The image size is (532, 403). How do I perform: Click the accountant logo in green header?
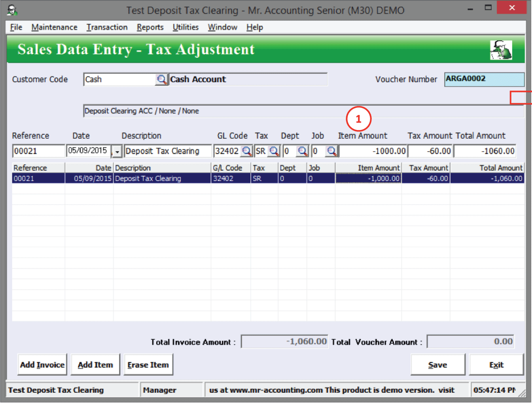coord(501,50)
